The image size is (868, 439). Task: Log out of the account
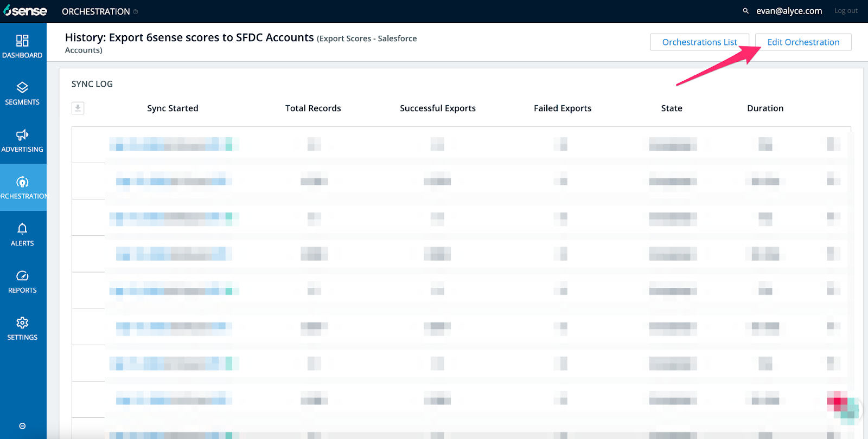(x=846, y=11)
